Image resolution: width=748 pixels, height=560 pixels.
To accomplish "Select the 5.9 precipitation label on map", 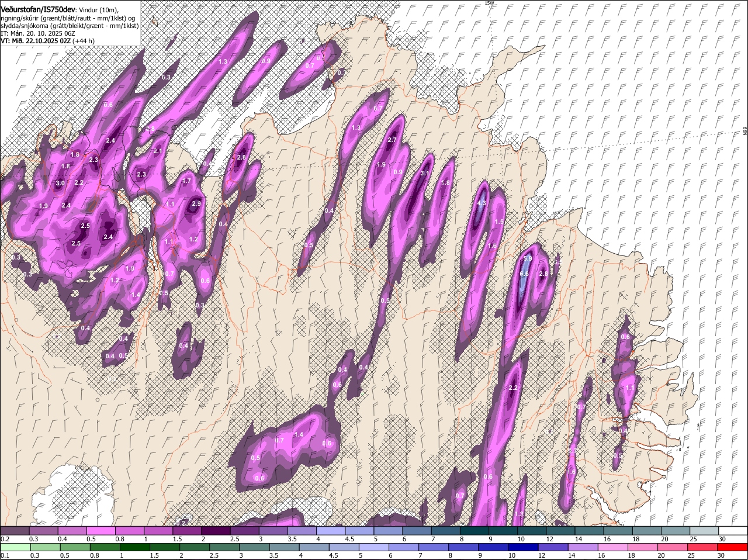I will 527,258.
